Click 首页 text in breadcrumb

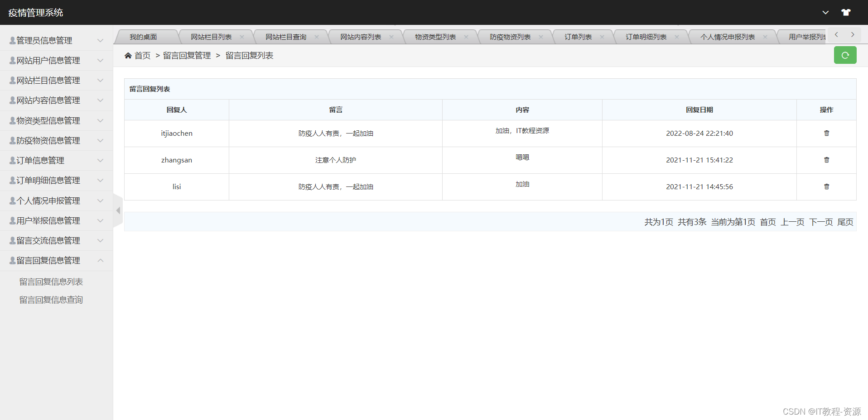coord(143,55)
